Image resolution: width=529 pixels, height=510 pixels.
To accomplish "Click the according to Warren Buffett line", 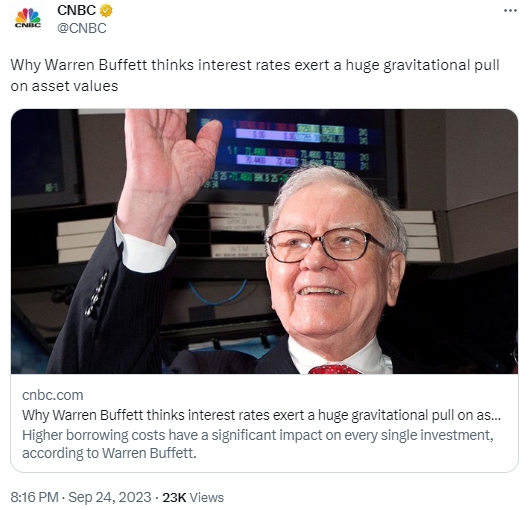I will (109, 453).
